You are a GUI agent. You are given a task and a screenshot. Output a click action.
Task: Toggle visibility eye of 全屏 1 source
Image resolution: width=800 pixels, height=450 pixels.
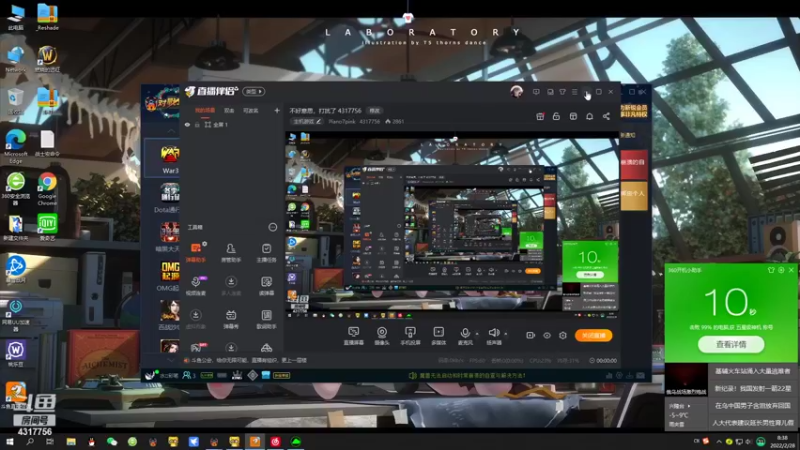(x=187, y=124)
